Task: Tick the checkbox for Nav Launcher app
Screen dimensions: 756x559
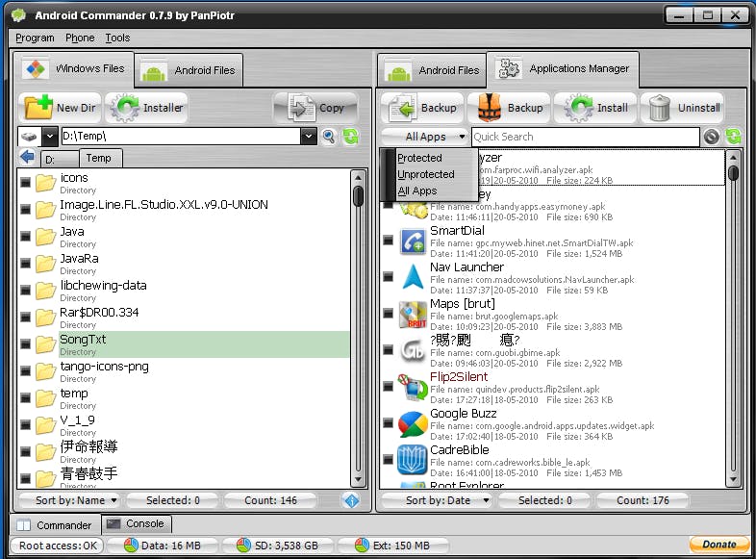Action: 388,276
